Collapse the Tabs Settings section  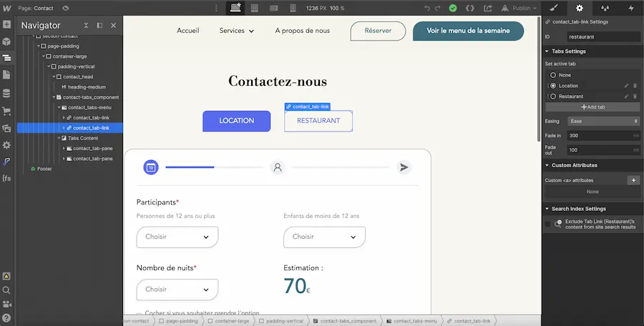547,51
